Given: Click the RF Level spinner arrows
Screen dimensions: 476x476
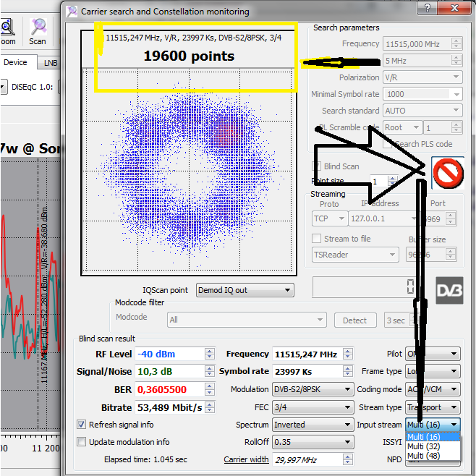Looking at the screenshot, I should [210, 354].
